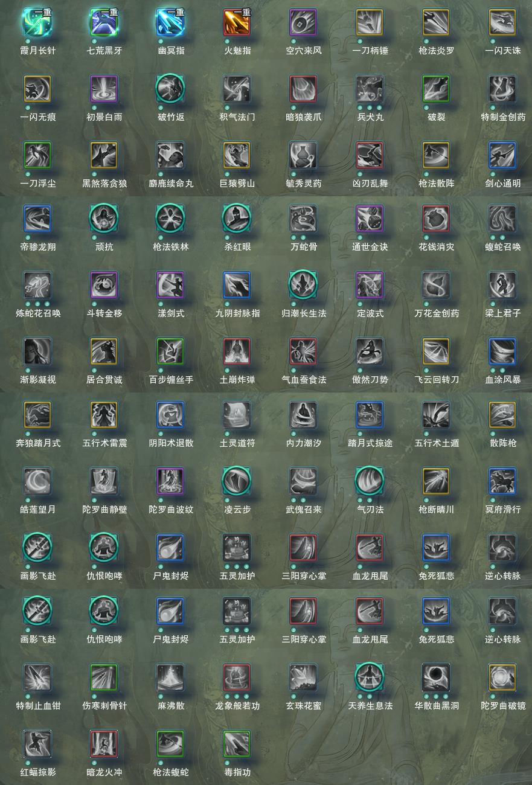Image resolution: width=532 pixels, height=785 pixels.
Task: Open the 枪法炎罗 skill icon
Action: pos(436,22)
